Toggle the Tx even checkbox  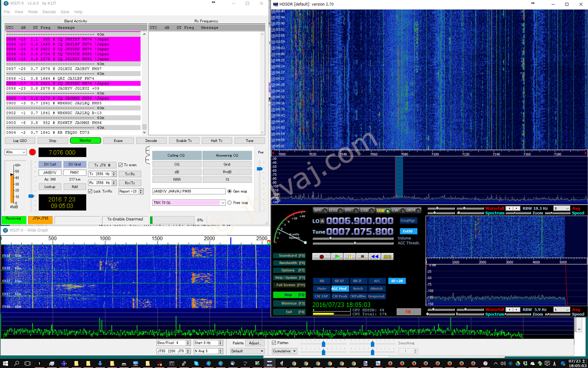[121, 165]
